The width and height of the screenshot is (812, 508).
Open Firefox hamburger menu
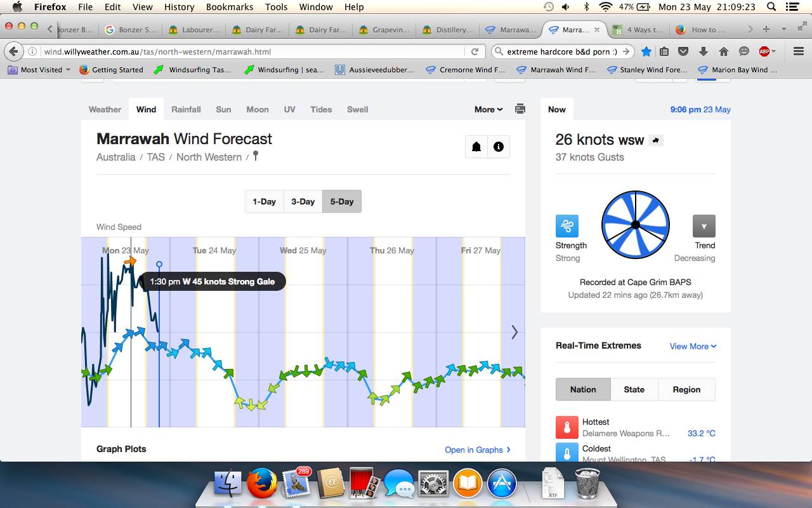(x=798, y=51)
